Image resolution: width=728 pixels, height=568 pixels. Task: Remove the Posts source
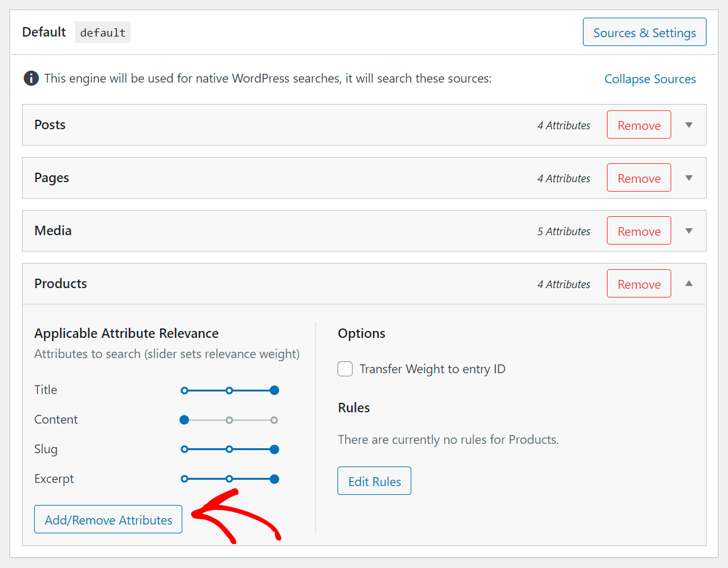pos(638,124)
